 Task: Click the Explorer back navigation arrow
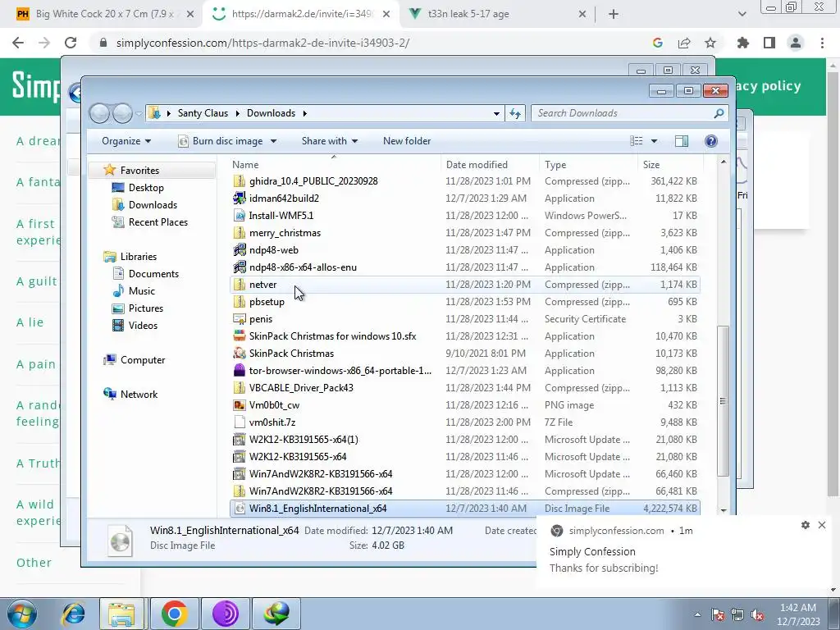(99, 113)
